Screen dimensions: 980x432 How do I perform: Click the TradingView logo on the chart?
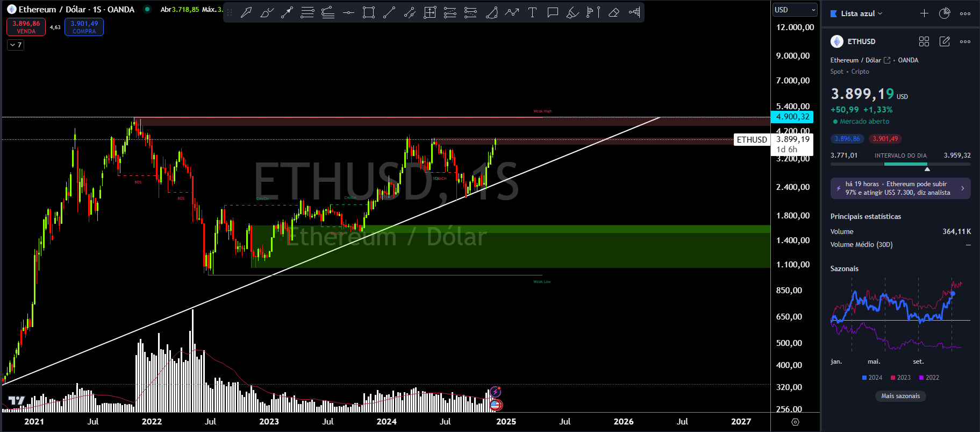(x=16, y=401)
